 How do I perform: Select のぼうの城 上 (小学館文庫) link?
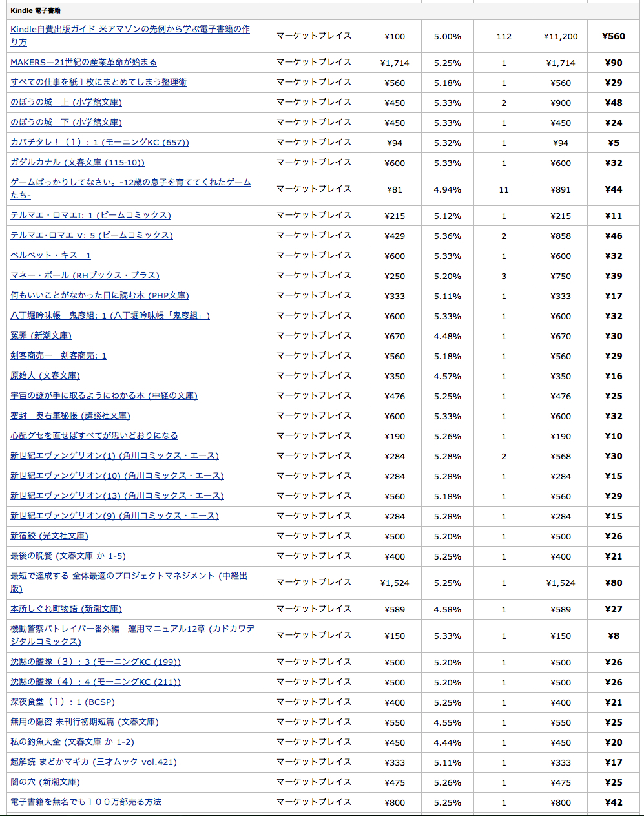pos(66,103)
